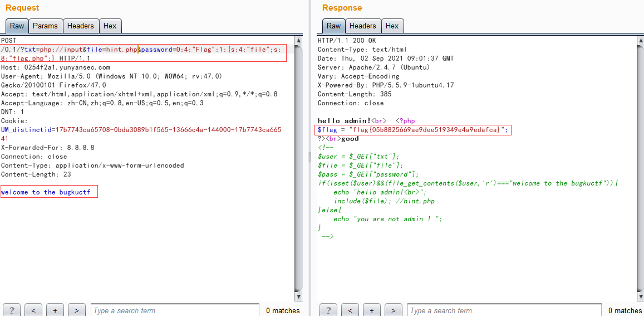Click the Content-Length: 23 line
644x316 pixels.
coord(36,174)
